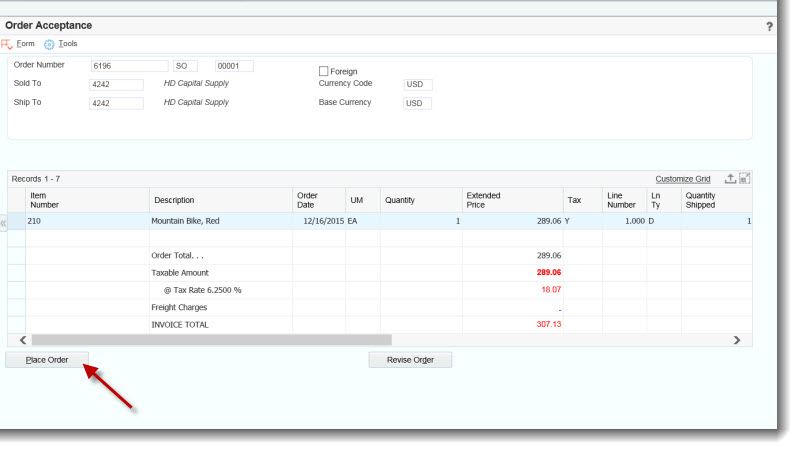Click the Quantity Shipped column header
This screenshot has height=452, width=800.
[716, 200]
